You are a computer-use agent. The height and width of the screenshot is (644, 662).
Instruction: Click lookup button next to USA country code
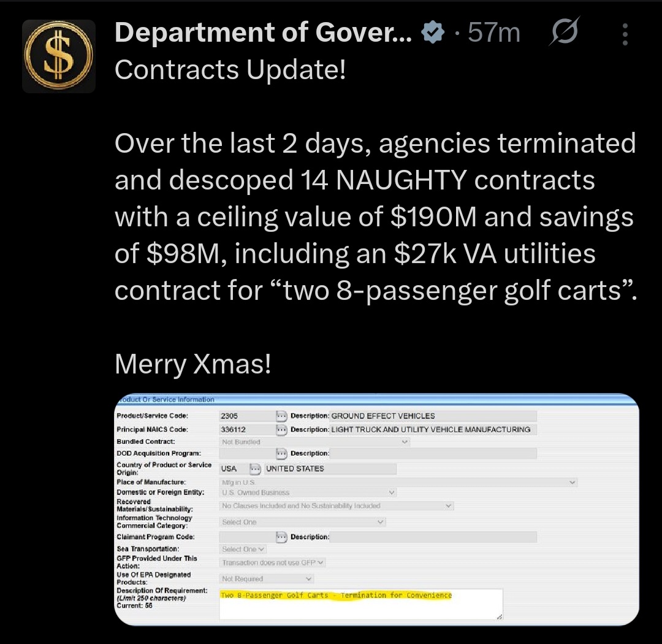(255, 469)
